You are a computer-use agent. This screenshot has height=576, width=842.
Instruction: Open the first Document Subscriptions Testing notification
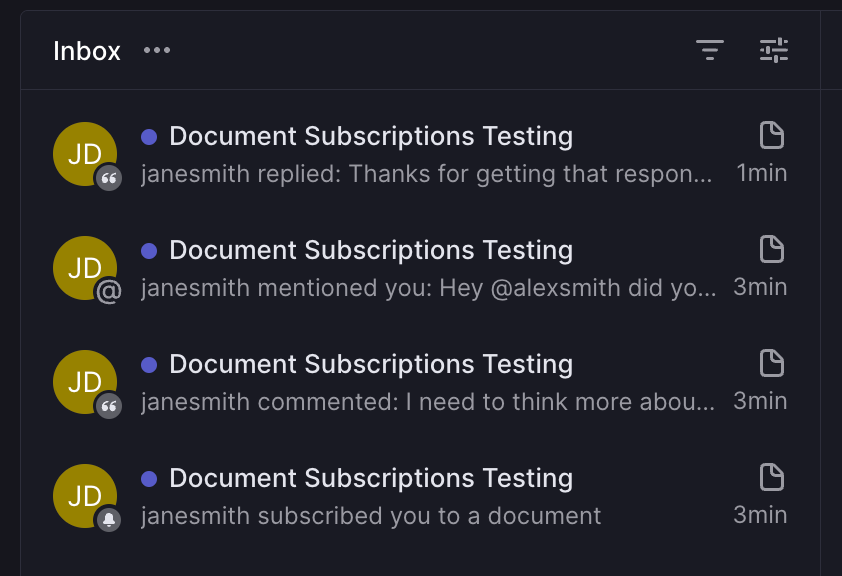pyautogui.click(x=372, y=136)
